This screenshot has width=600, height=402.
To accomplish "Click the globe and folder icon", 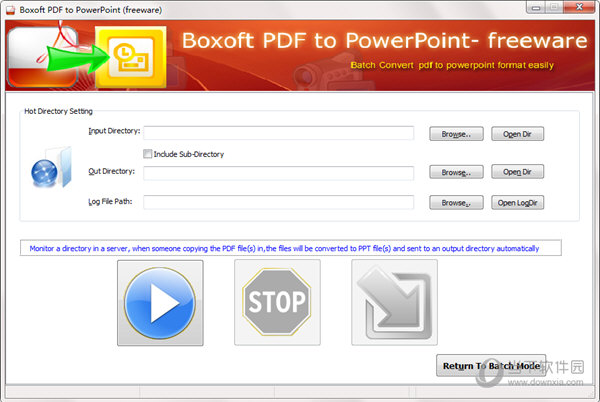I will [51, 168].
